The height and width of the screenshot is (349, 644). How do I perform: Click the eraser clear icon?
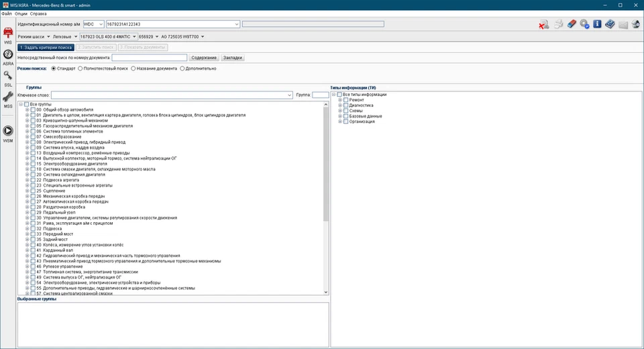[572, 25]
